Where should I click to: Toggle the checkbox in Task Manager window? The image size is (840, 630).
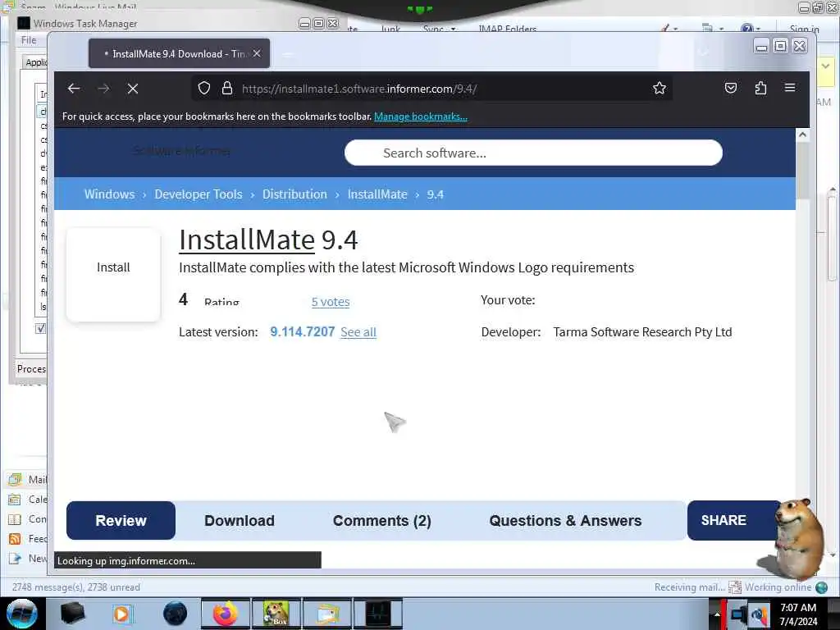click(x=40, y=328)
